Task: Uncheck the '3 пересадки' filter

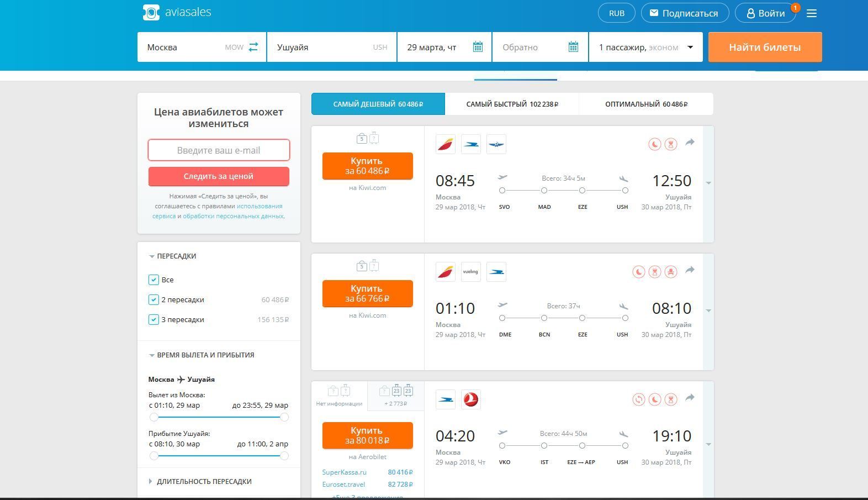Action: pos(154,320)
